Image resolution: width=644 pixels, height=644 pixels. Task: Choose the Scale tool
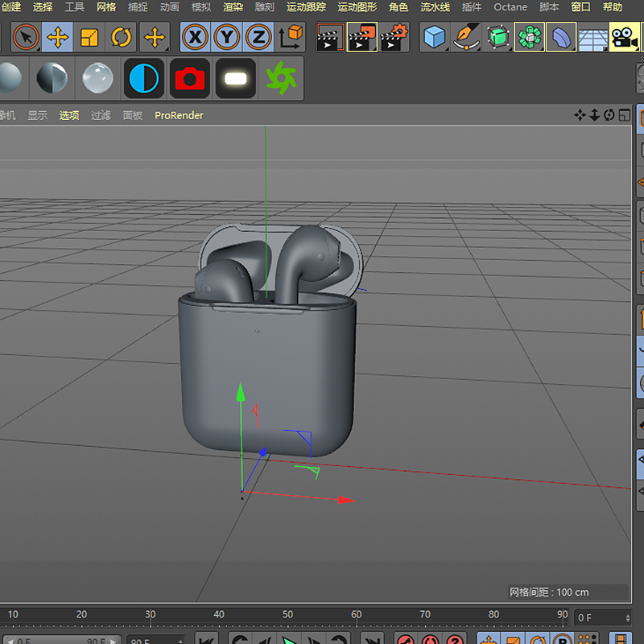[x=89, y=37]
